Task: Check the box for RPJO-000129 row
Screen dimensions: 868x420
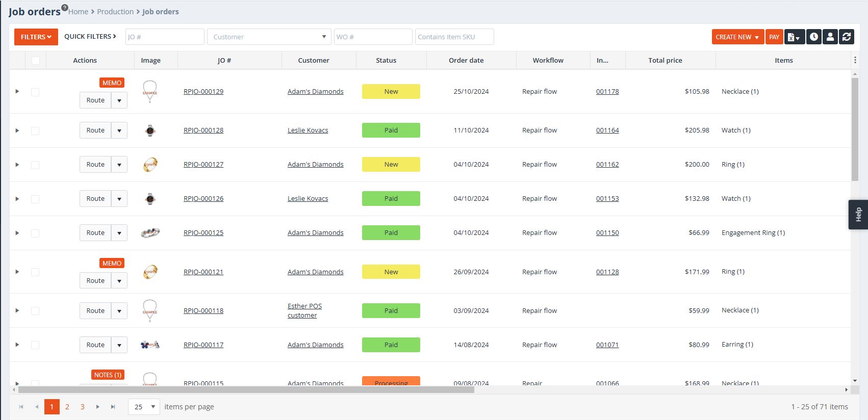Action: pos(35,92)
